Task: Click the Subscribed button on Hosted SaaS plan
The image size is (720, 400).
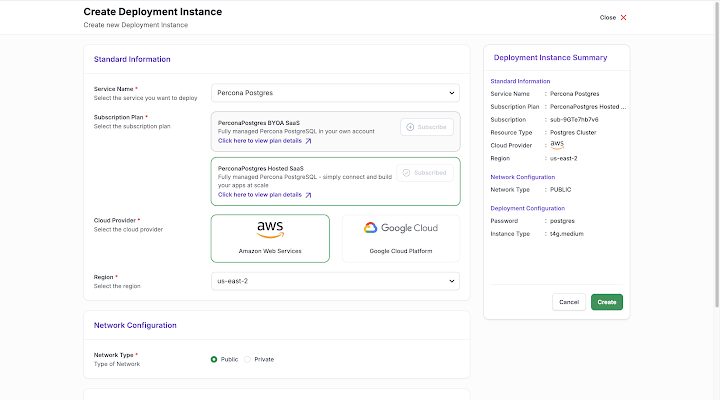Action: click(x=425, y=173)
